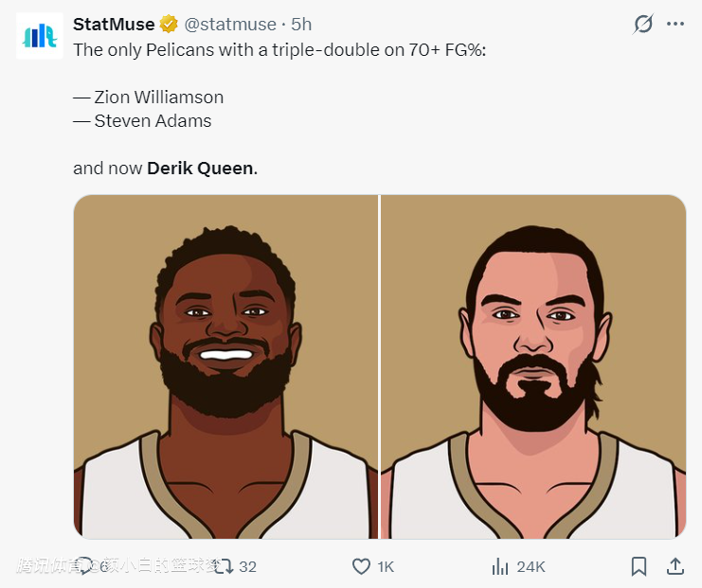The image size is (702, 588).
Task: Click the 1K likes count
Action: [386, 566]
